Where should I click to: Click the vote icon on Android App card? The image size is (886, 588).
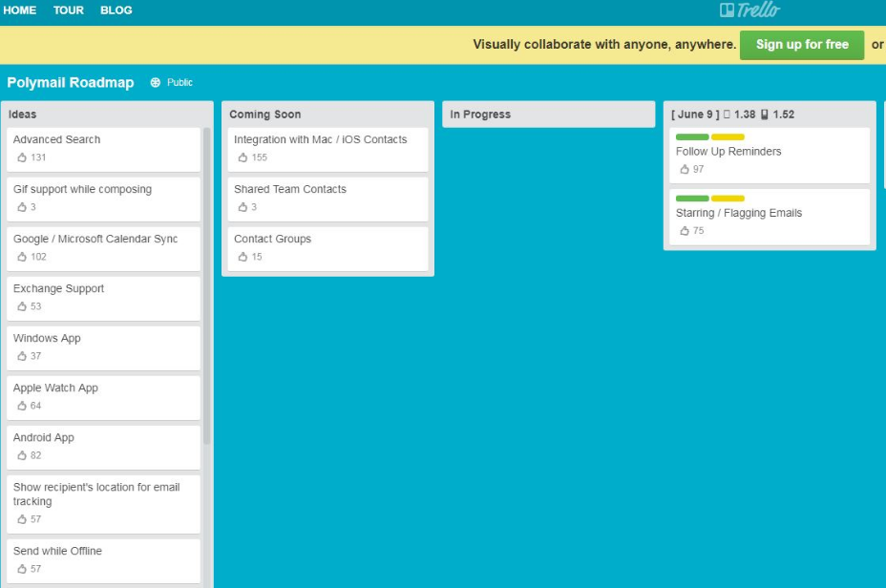click(22, 455)
